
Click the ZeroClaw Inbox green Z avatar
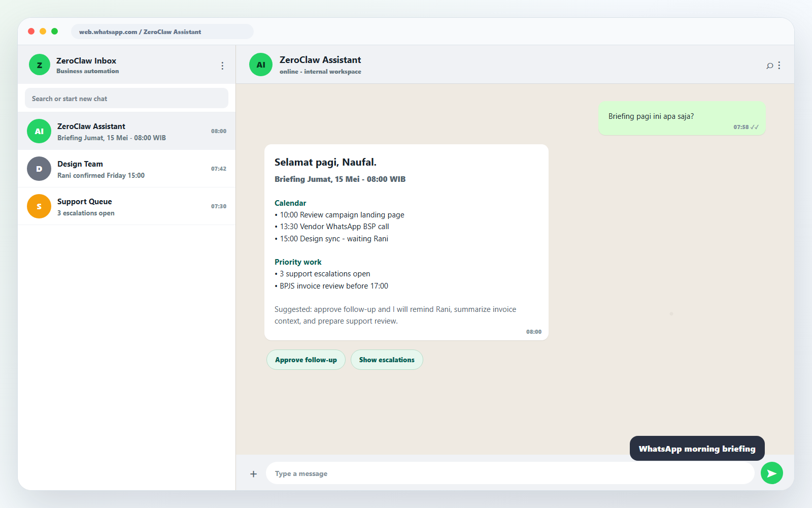[40, 65]
